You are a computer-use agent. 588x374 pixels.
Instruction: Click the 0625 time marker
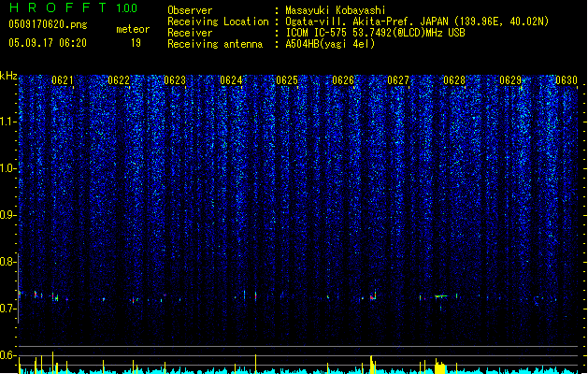(x=287, y=80)
